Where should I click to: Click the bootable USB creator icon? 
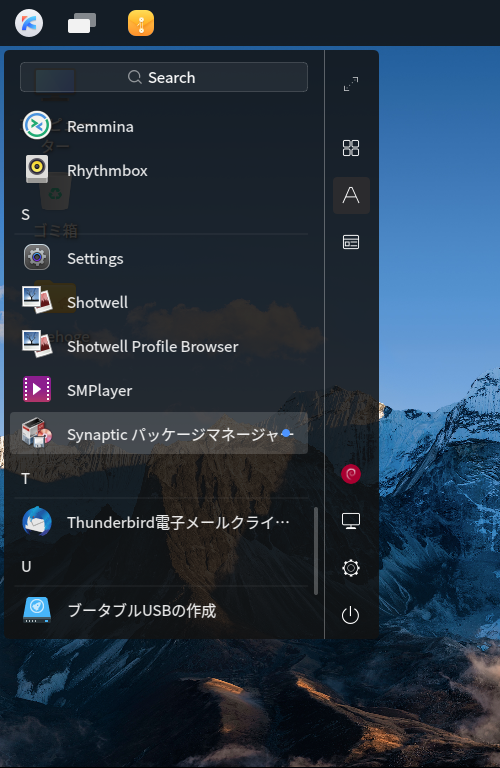coord(37,609)
